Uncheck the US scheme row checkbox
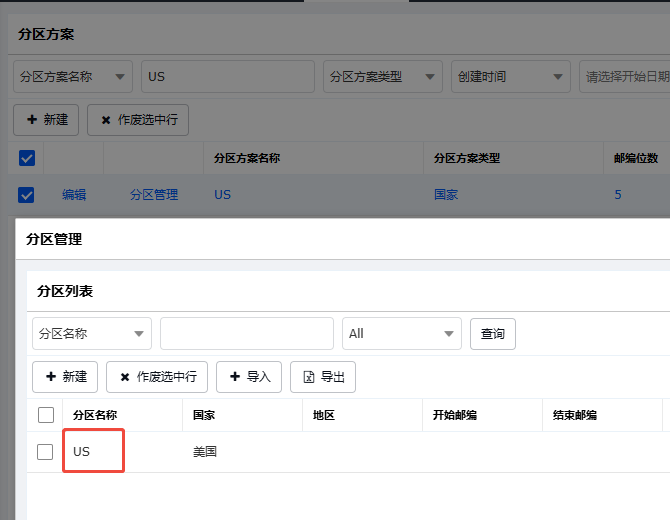Screen dimensions: 670x520 tap(26, 195)
